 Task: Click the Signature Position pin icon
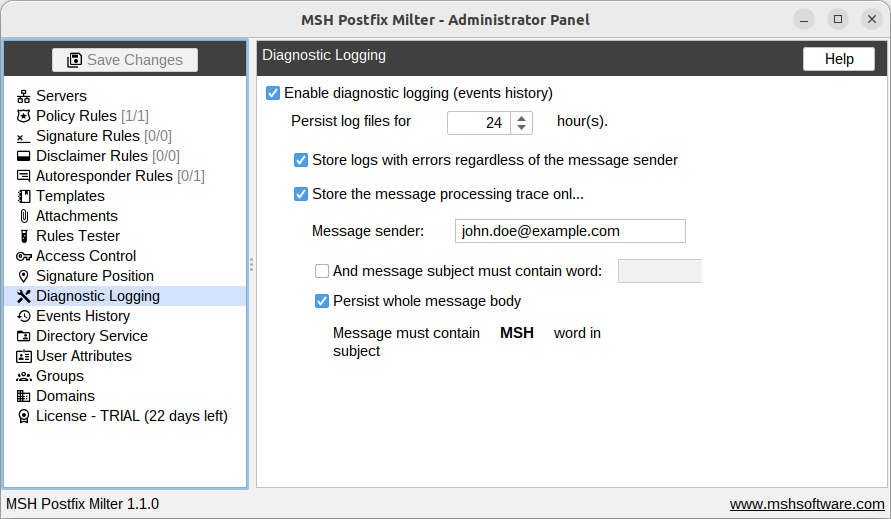pos(23,276)
